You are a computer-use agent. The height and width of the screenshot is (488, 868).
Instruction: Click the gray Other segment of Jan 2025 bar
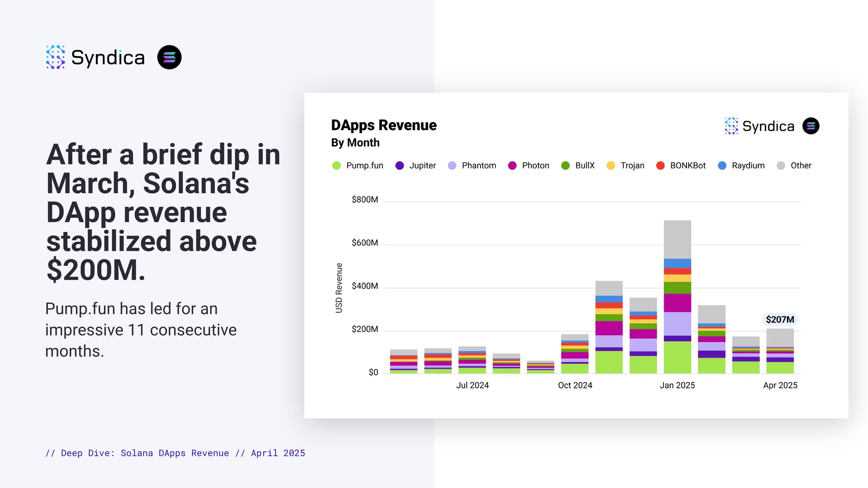pyautogui.click(x=677, y=239)
